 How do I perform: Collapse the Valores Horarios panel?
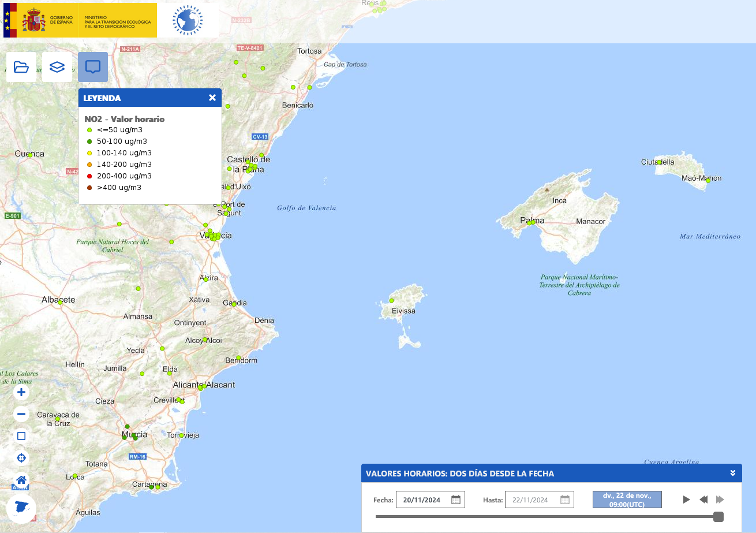pyautogui.click(x=732, y=474)
